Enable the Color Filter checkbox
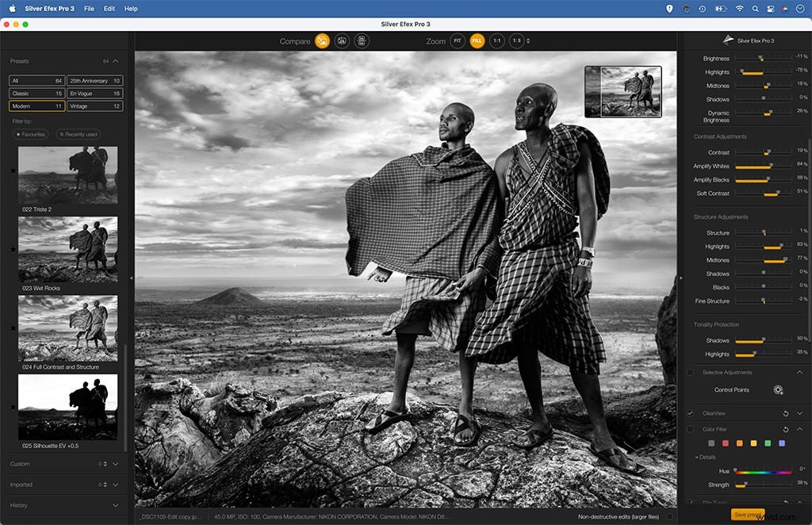Image resolution: width=812 pixels, height=525 pixels. coord(690,428)
